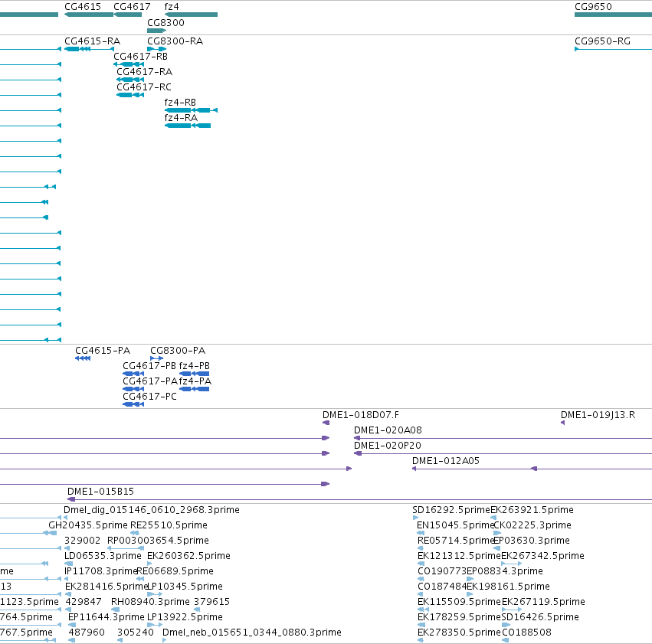Screen dimensions: 652x644
Task: Click the CG8300-RA transcript label
Action: [175, 41]
